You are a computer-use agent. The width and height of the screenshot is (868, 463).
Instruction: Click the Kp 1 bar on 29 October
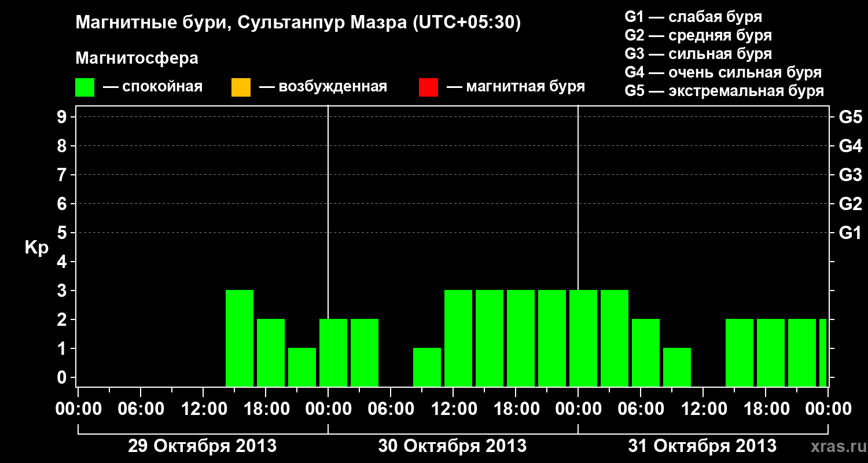(302, 367)
